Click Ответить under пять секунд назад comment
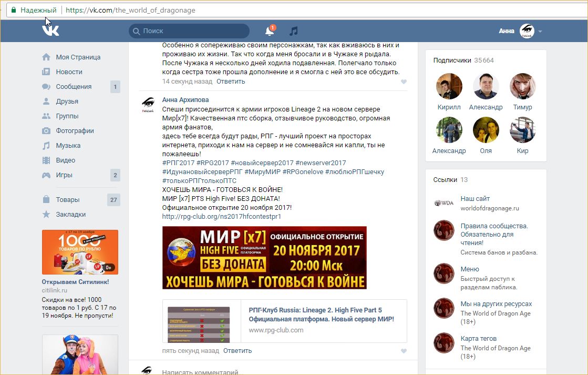 point(238,351)
